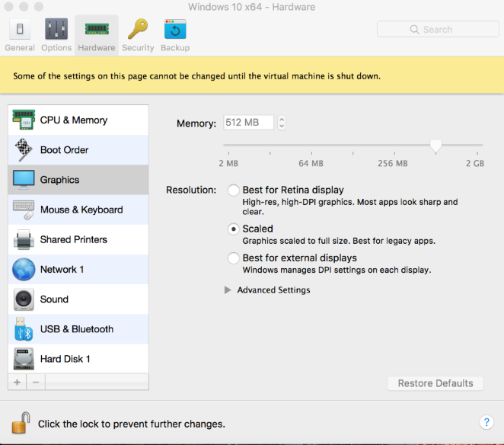Select Best for external displays option
504x445 pixels.
pos(234,258)
